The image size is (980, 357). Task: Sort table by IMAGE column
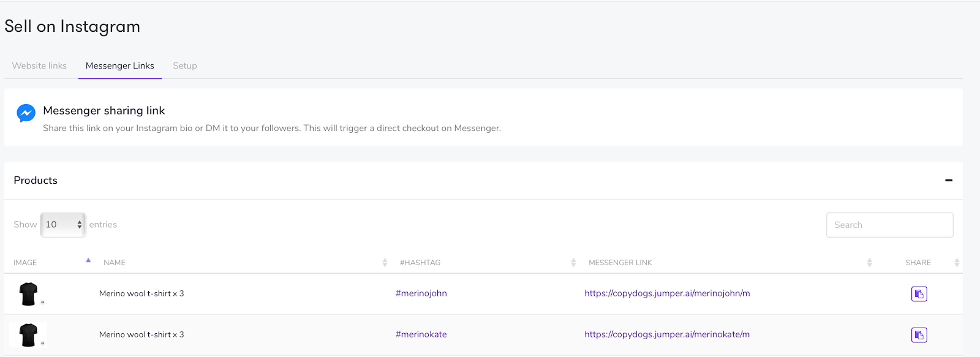click(25, 263)
